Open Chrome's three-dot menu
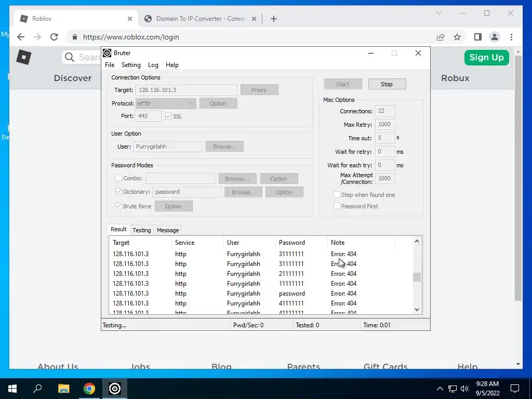 pos(511,37)
